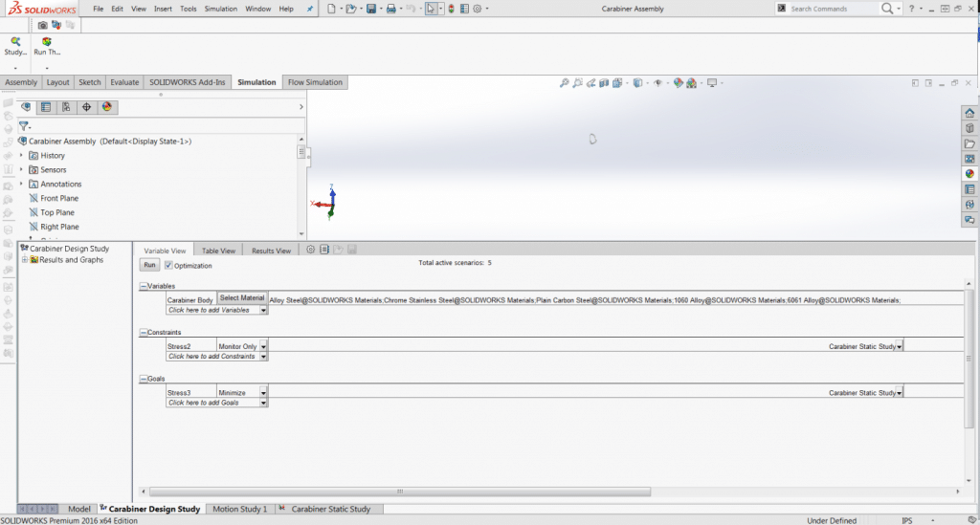980x525 pixels.
Task: Click the Rebuild traffic light icon
Action: tap(452, 9)
